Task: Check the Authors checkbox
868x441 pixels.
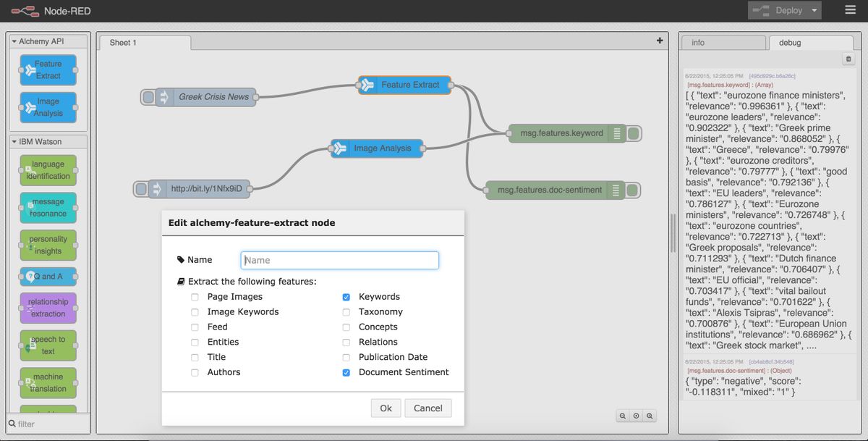Action: click(195, 373)
